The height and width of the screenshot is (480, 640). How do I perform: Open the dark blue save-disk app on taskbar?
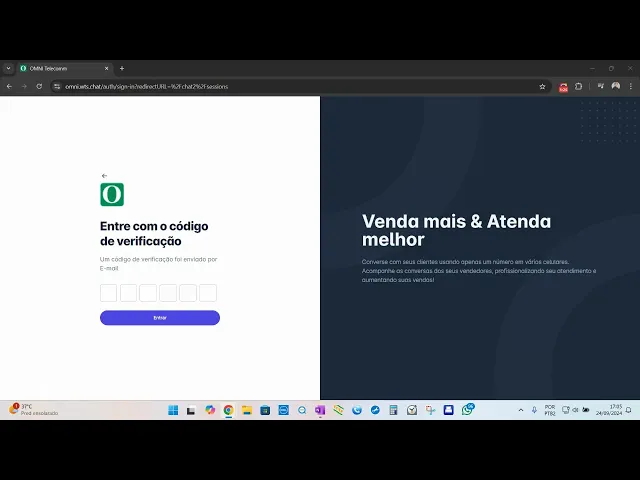[449, 410]
